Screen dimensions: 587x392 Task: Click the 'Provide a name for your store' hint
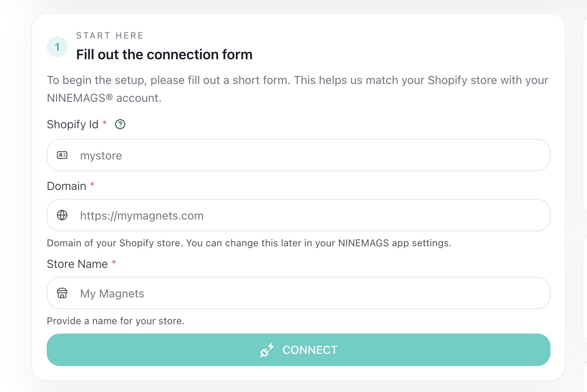pyautogui.click(x=116, y=321)
